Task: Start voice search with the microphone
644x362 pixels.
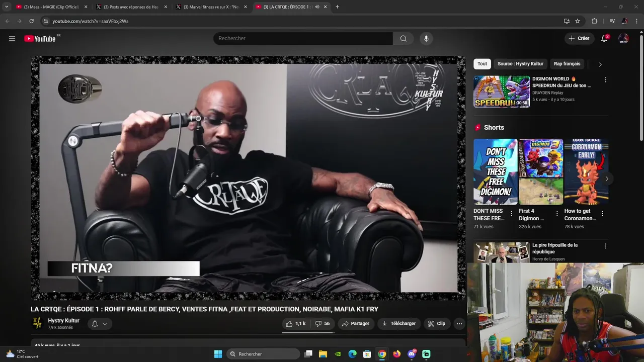Action: point(426,39)
